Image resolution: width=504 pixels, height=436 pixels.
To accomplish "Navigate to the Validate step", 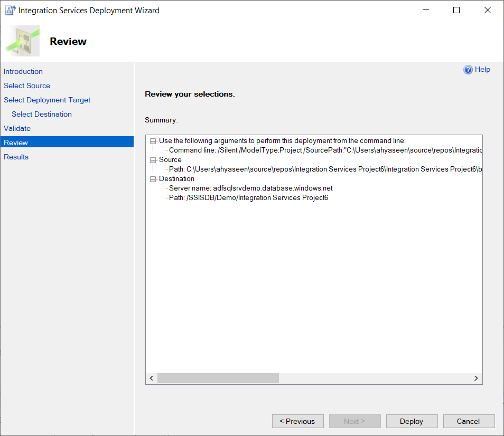I will tap(17, 128).
